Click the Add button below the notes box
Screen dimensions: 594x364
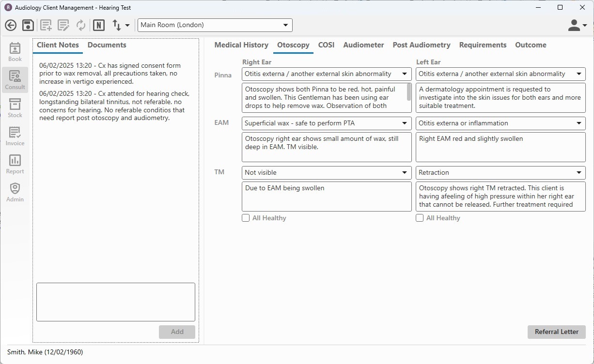click(x=177, y=332)
